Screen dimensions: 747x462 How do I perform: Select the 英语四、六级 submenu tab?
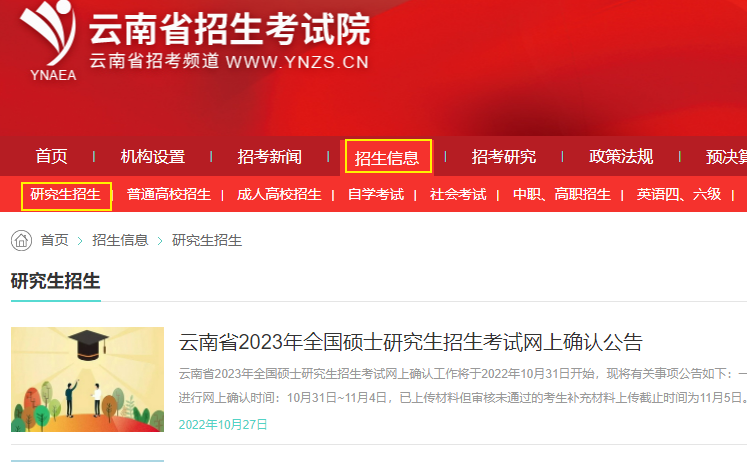(679, 194)
